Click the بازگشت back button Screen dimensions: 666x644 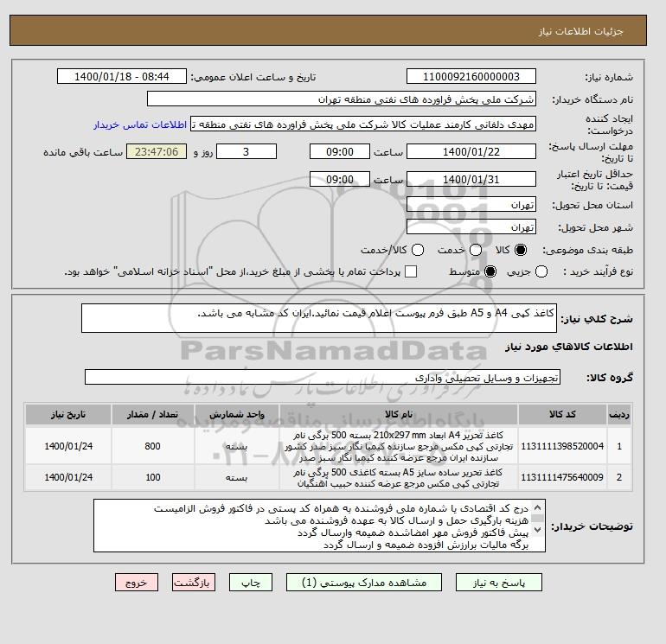[194, 583]
